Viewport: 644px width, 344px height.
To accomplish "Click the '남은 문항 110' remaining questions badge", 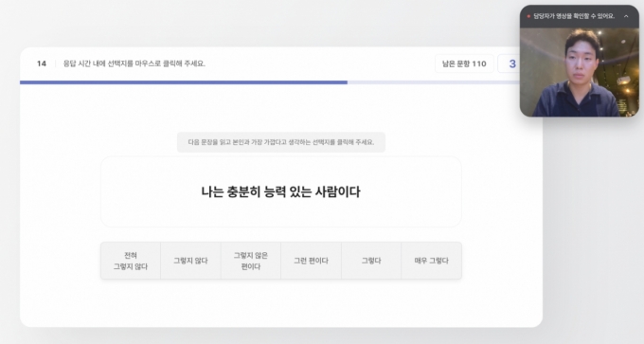I will (x=464, y=63).
